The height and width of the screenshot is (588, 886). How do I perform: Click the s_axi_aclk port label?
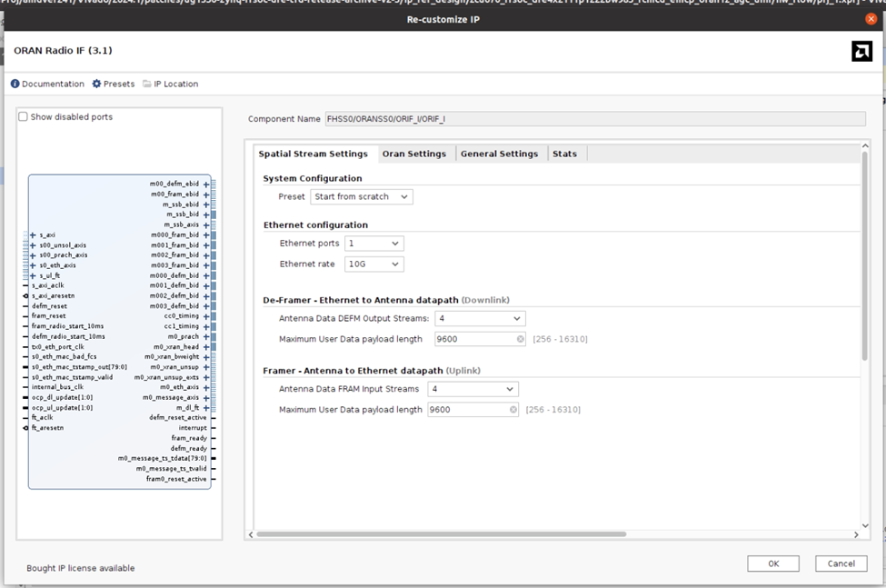coord(48,285)
